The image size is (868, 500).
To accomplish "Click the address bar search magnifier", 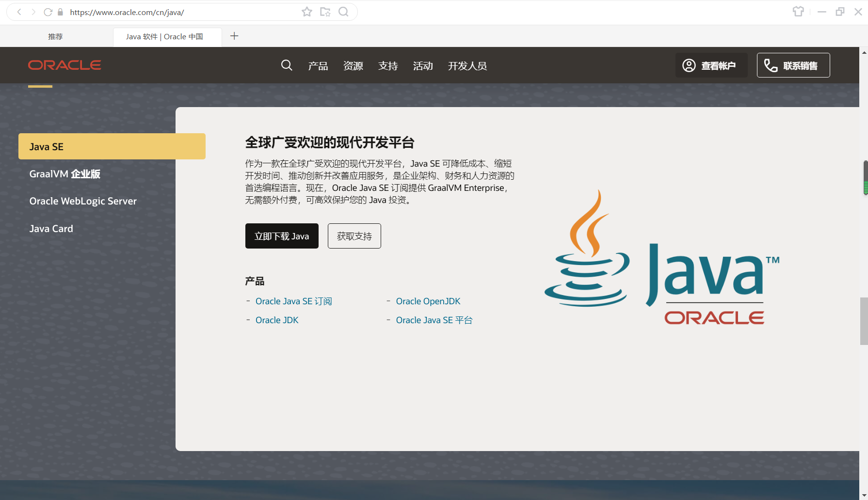I will 343,12.
